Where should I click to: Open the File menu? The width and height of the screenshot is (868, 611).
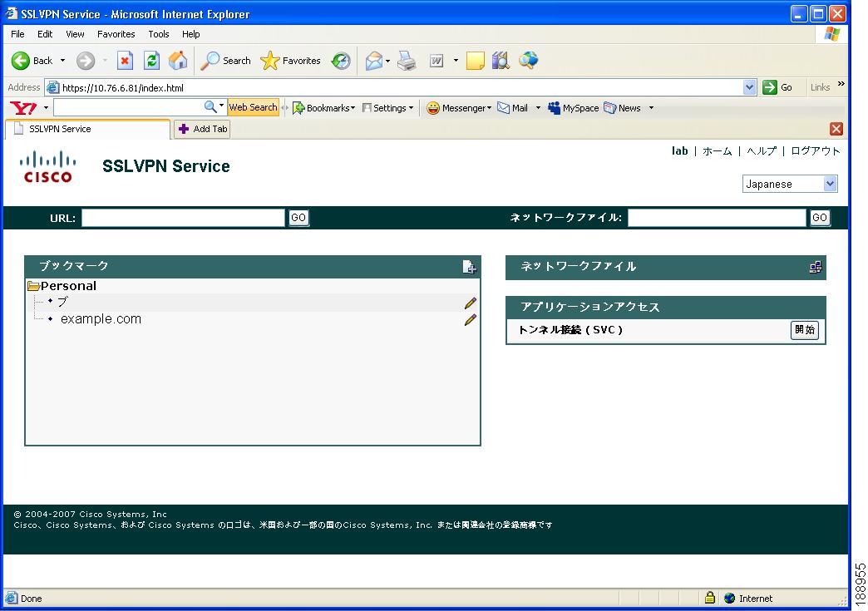tap(17, 34)
